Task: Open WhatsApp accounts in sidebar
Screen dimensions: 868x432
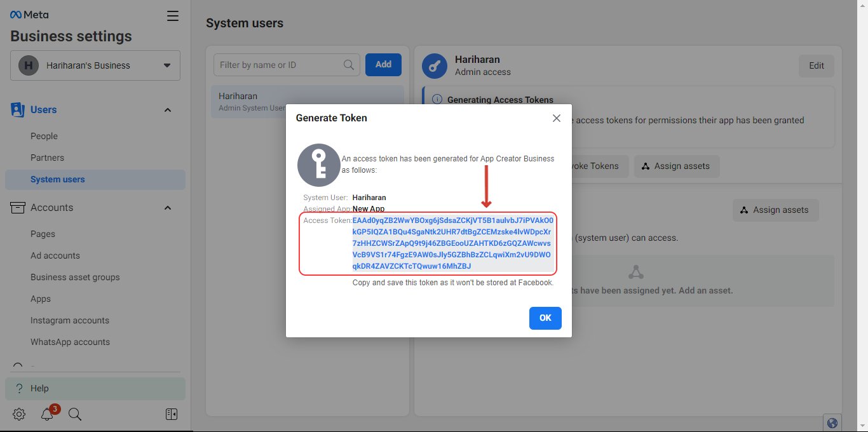Action: tap(70, 342)
